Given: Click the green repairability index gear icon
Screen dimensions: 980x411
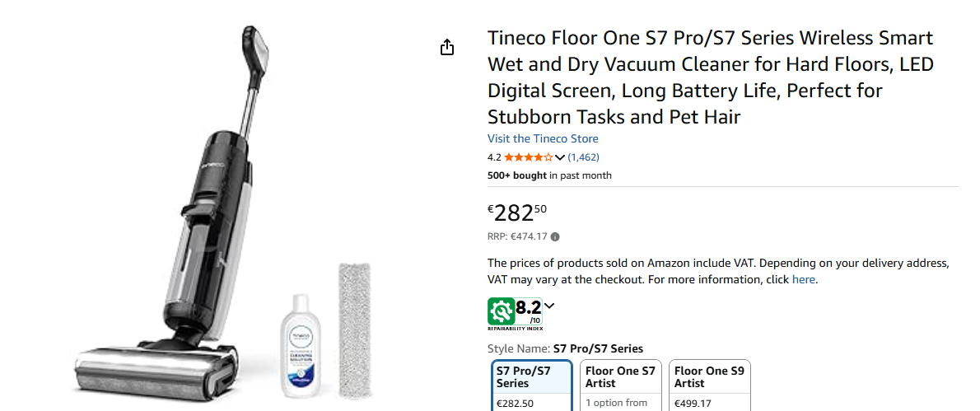Looking at the screenshot, I should (502, 311).
